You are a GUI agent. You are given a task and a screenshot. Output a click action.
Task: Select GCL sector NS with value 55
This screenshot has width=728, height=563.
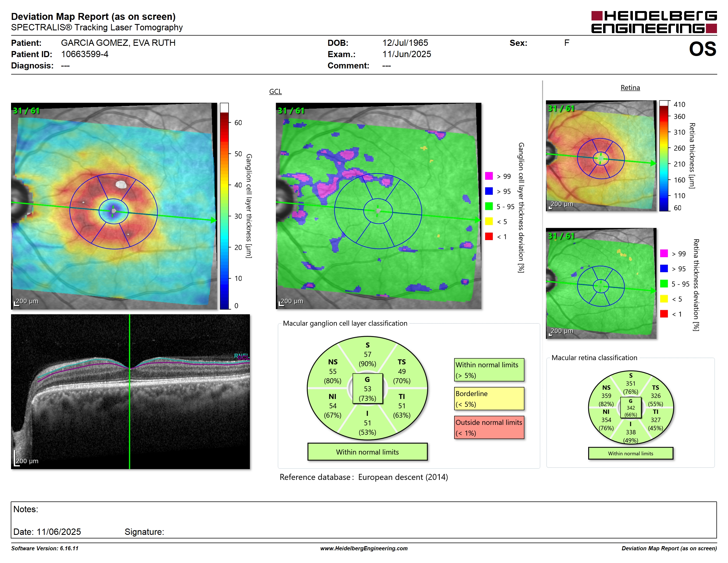(x=333, y=371)
